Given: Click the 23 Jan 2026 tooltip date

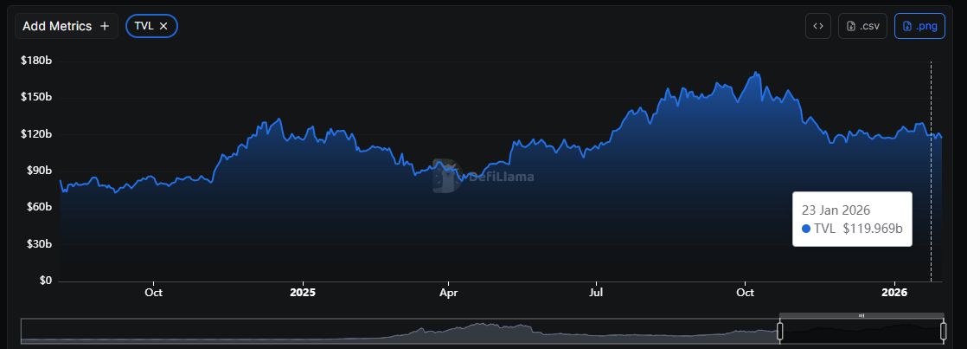Looking at the screenshot, I should click(x=836, y=210).
